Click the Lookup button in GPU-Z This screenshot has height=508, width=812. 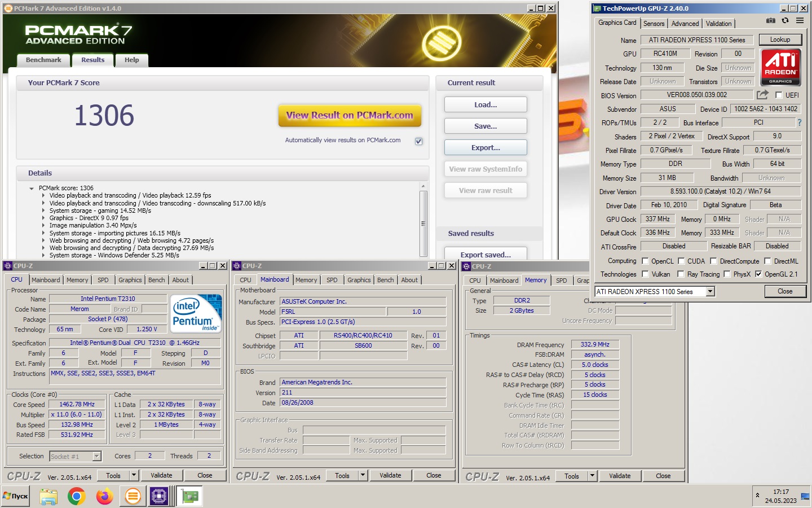(x=780, y=40)
